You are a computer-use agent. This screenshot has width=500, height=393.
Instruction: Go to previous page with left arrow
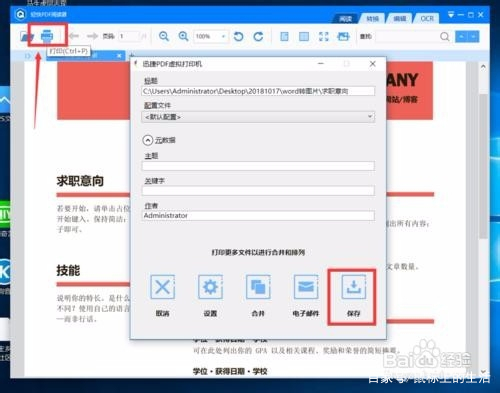click(x=74, y=36)
